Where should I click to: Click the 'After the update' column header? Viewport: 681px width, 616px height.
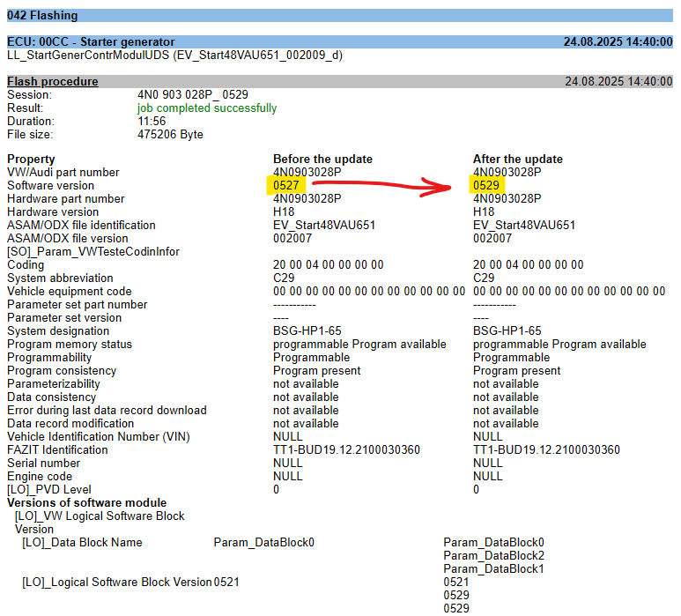point(518,159)
